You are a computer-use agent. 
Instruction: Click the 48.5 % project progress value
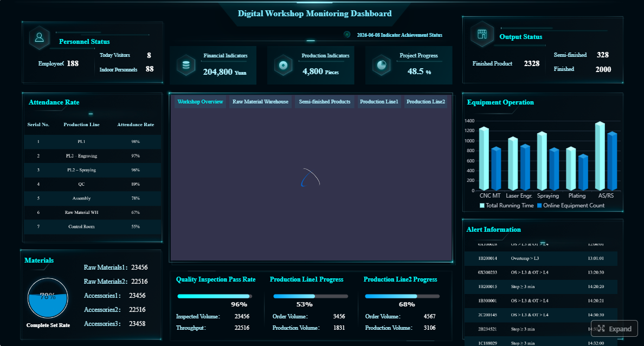coord(420,71)
